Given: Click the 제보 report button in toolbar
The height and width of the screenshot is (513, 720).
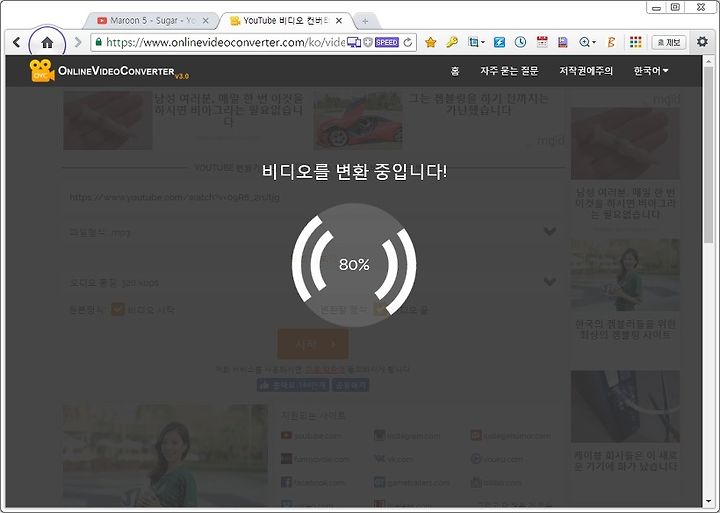Looking at the screenshot, I should click(669, 42).
